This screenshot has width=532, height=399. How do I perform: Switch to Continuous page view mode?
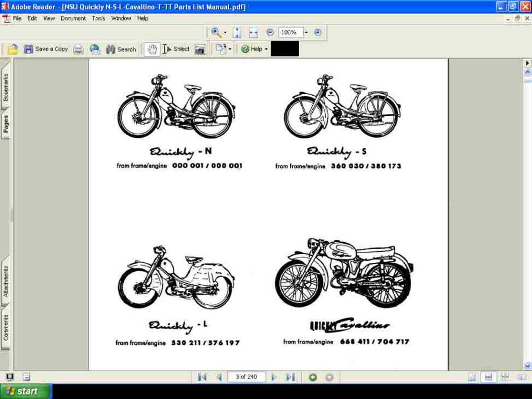[x=489, y=377]
